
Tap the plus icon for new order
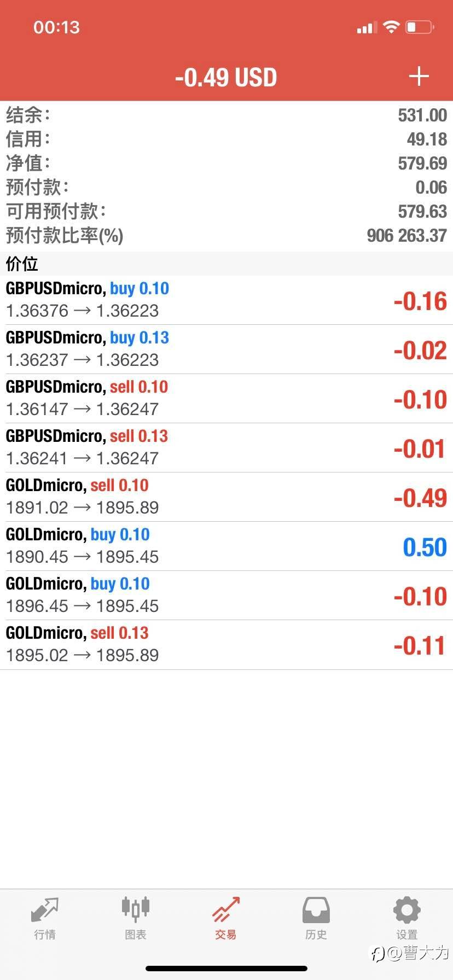click(419, 77)
